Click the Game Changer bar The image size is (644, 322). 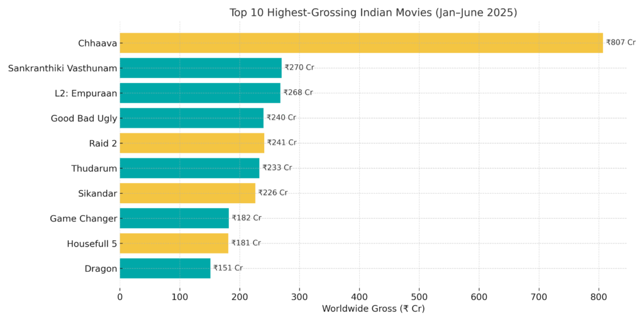point(175,218)
